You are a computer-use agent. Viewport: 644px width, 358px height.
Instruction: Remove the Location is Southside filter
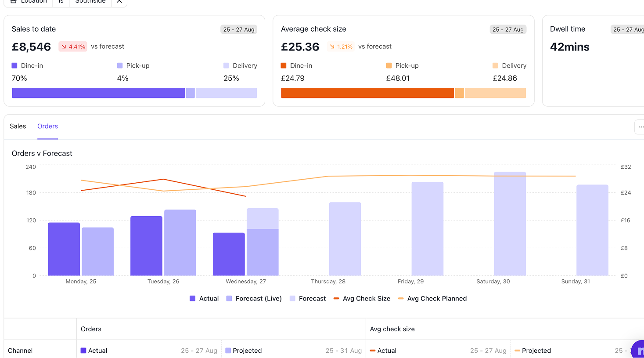click(119, 2)
